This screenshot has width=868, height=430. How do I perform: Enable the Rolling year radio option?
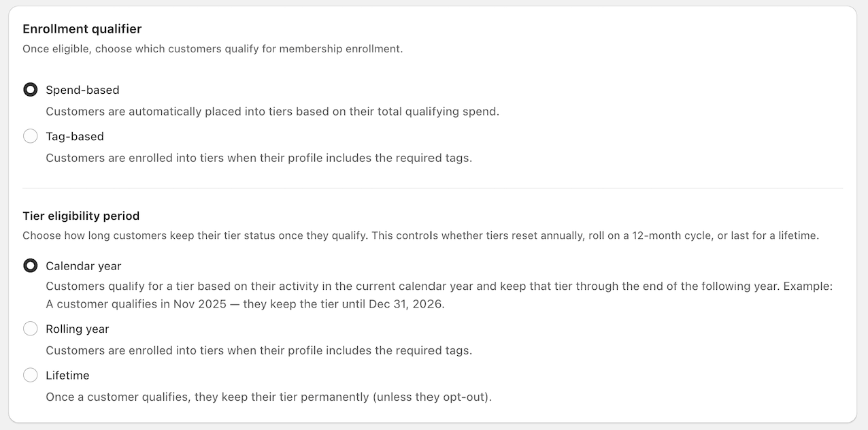[x=31, y=329]
